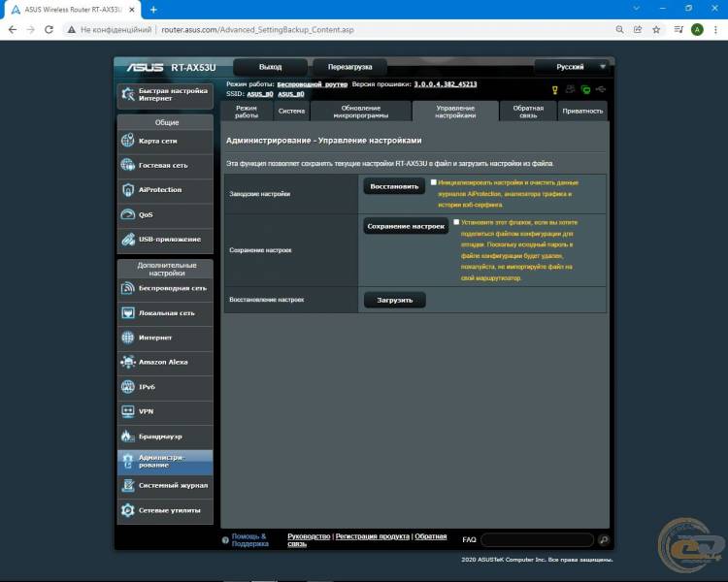This screenshot has width=728, height=582.
Task: Open a new browser tab
Action: pos(153,10)
